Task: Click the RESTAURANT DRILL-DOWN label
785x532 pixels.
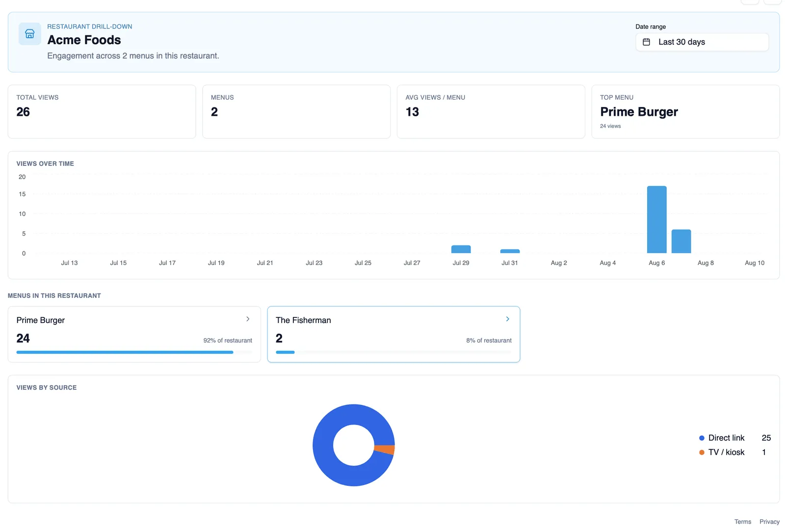Action: 90,27
